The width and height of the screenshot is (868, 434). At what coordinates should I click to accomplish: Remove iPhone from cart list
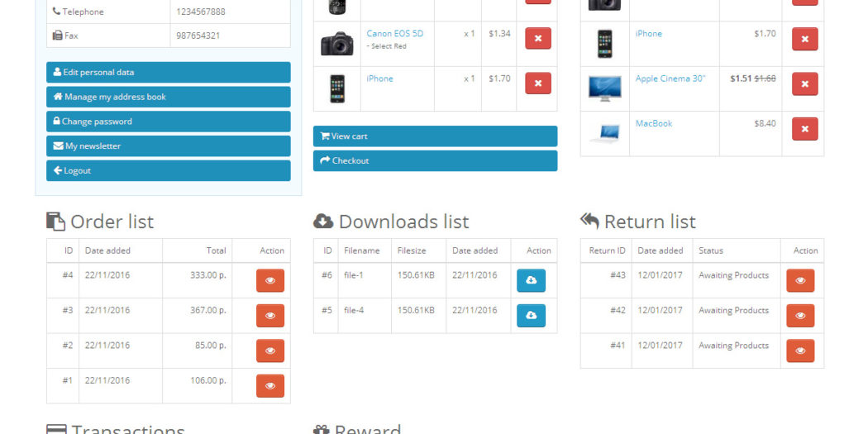538,83
